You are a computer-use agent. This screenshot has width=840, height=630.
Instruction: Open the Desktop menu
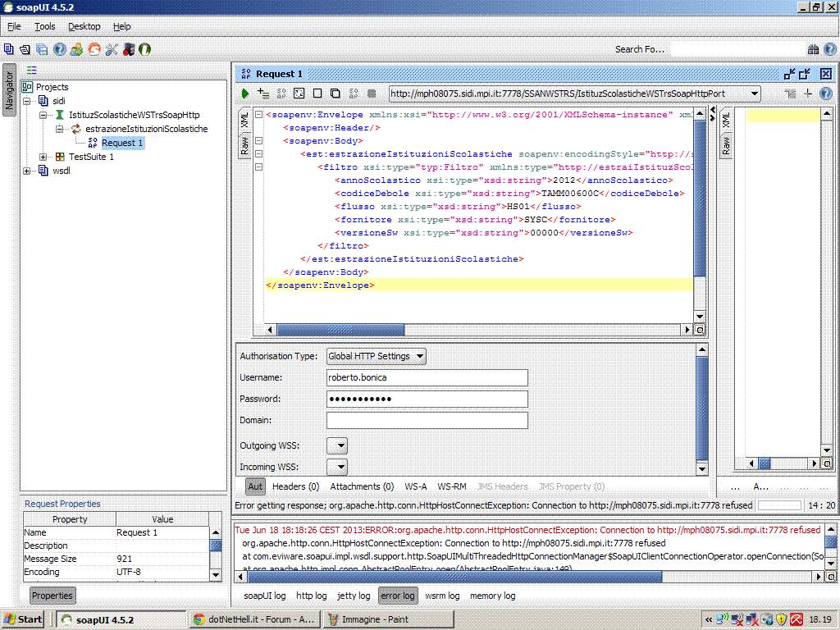84,26
